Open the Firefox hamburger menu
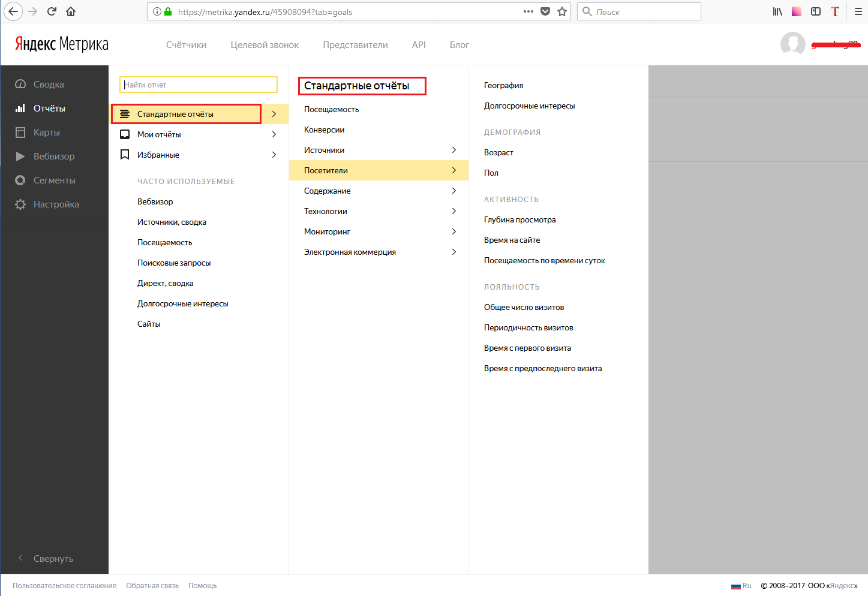This screenshot has width=868, height=596. tap(858, 11)
